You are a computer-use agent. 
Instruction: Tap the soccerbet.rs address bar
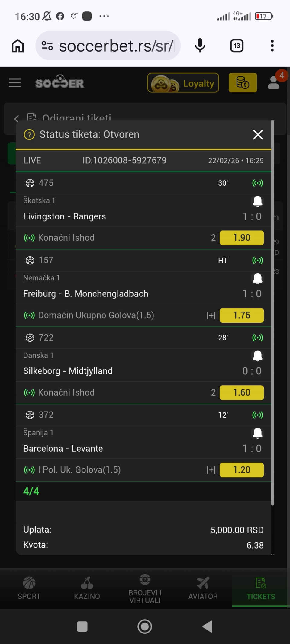116,46
